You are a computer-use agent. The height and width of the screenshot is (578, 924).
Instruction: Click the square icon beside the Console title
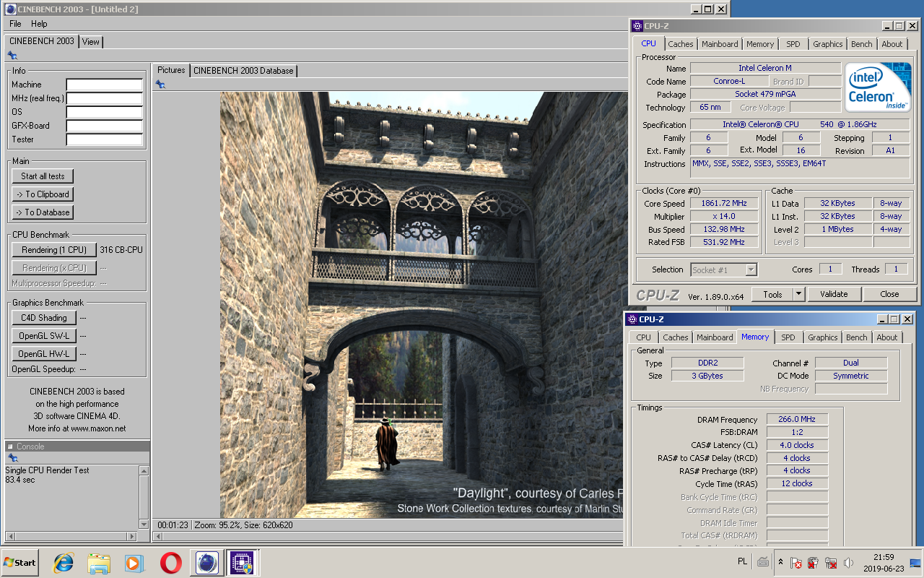point(10,447)
